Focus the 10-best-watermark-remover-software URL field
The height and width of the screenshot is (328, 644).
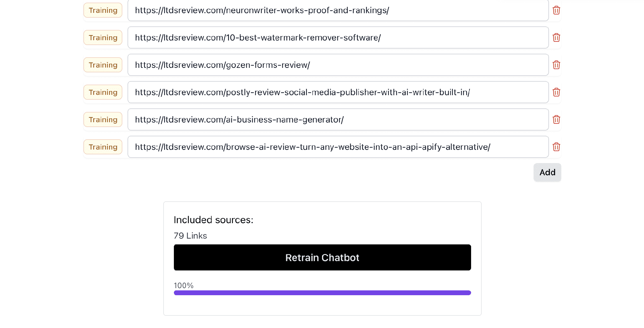[x=338, y=38]
